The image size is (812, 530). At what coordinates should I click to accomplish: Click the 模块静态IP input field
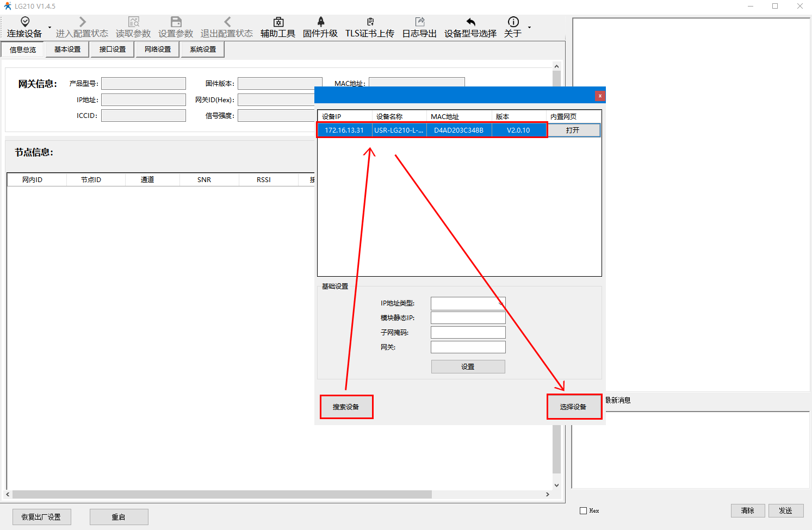[468, 318]
